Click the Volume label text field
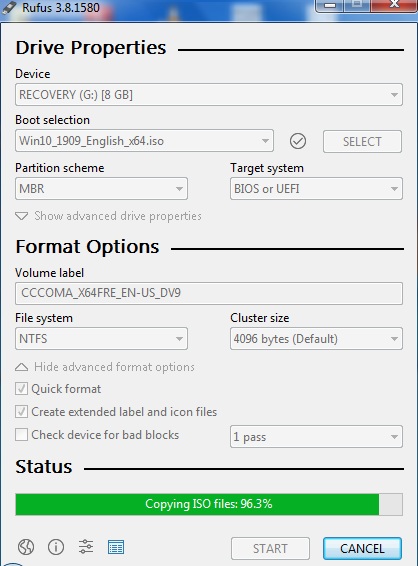The image size is (418, 566). point(209,293)
